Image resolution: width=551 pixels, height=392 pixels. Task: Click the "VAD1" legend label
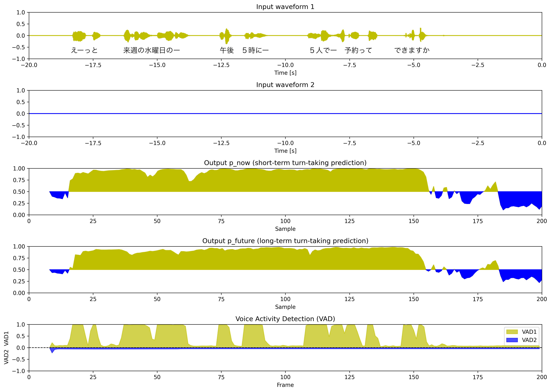pos(529,332)
